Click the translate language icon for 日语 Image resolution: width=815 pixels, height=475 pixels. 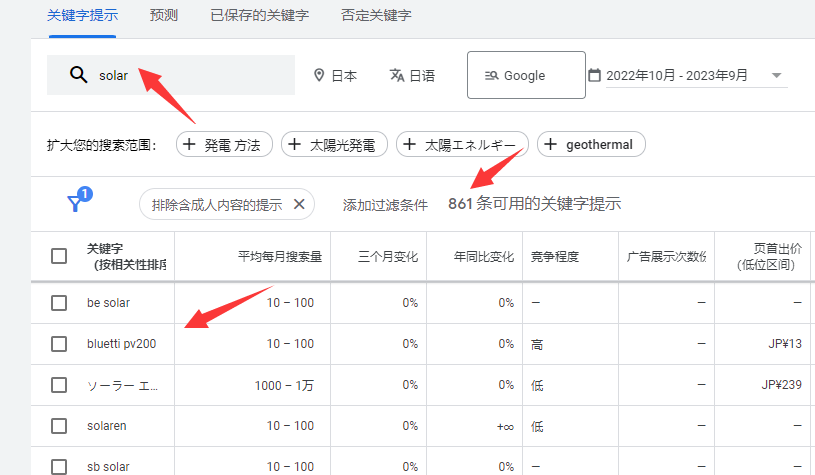click(397, 75)
